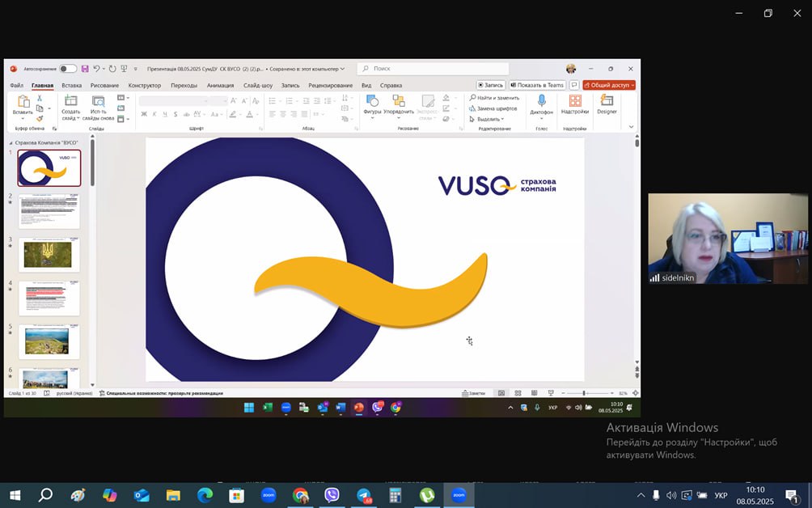Click fit slide to window icon
This screenshot has width=812, height=508.
coord(636,393)
